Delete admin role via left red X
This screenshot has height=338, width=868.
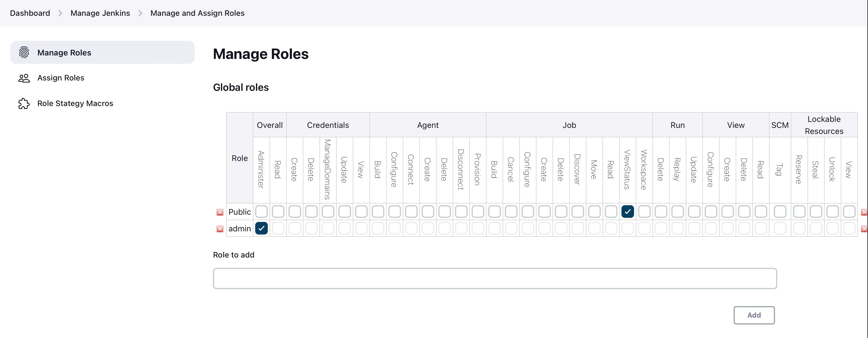point(220,229)
